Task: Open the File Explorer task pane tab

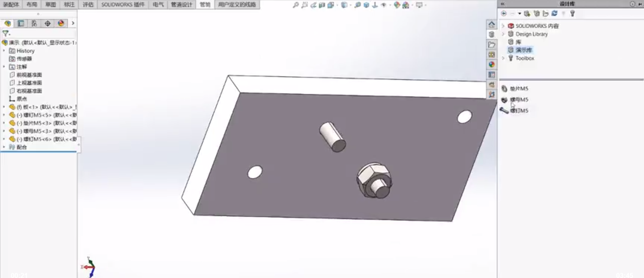Action: 492,45
